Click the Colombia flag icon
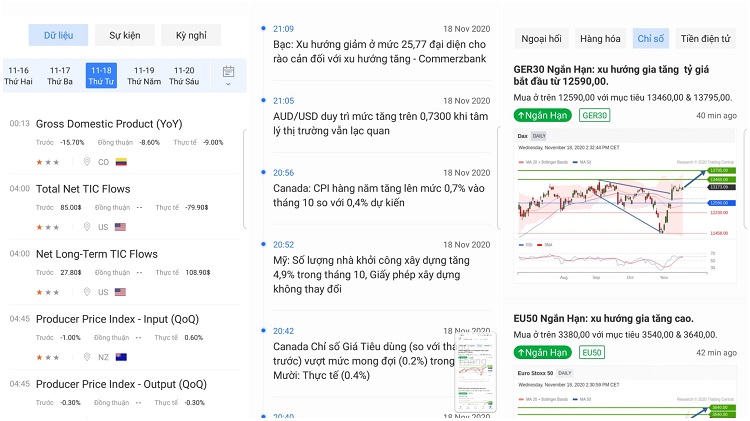The height and width of the screenshot is (421, 750). (121, 161)
